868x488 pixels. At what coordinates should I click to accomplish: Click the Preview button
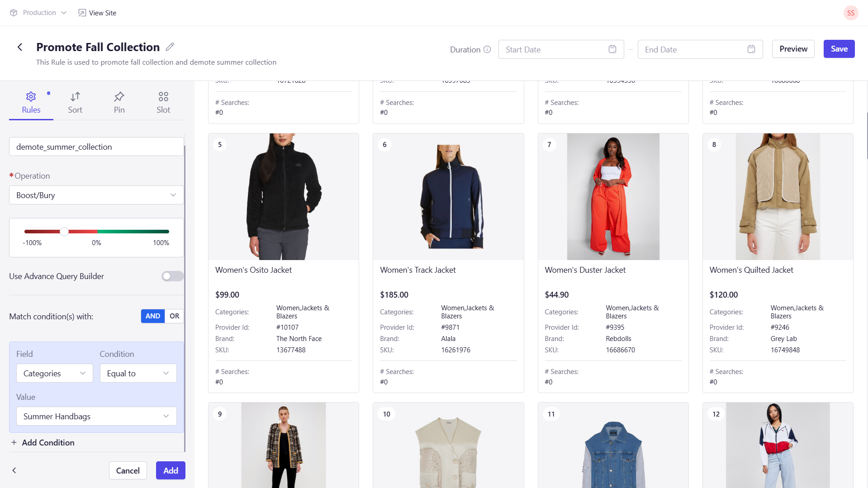793,49
